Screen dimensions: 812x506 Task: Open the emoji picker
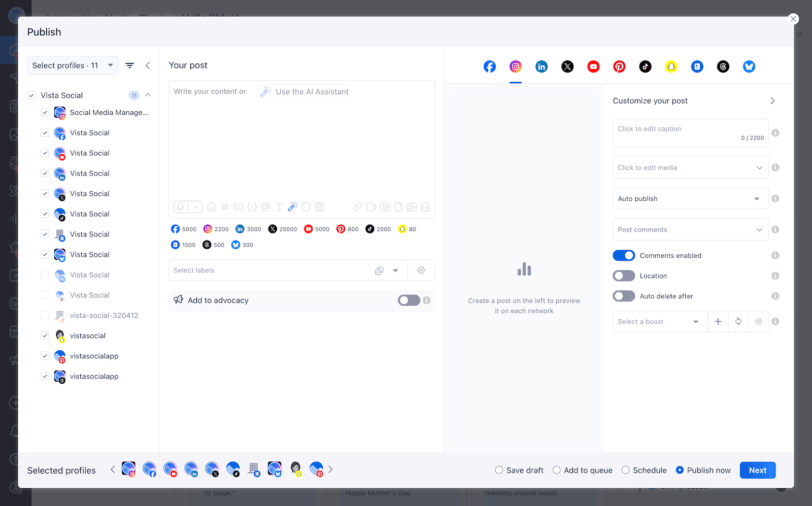pyautogui.click(x=212, y=207)
